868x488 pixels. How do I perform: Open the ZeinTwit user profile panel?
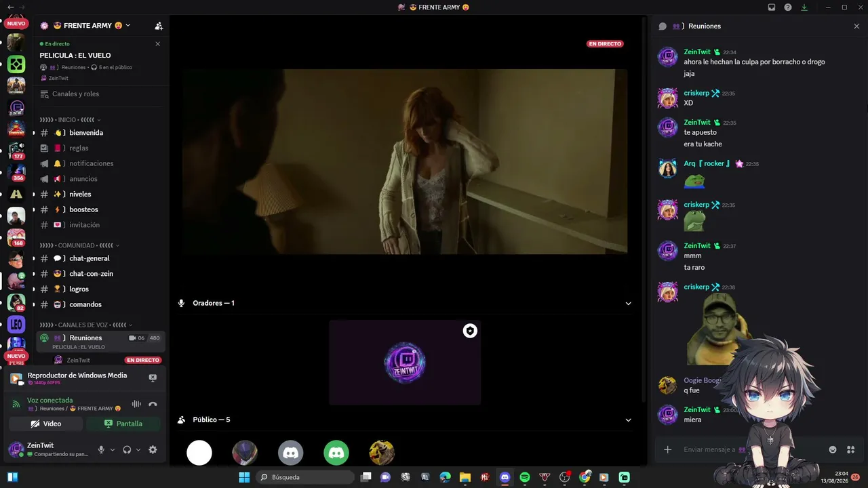[49, 449]
